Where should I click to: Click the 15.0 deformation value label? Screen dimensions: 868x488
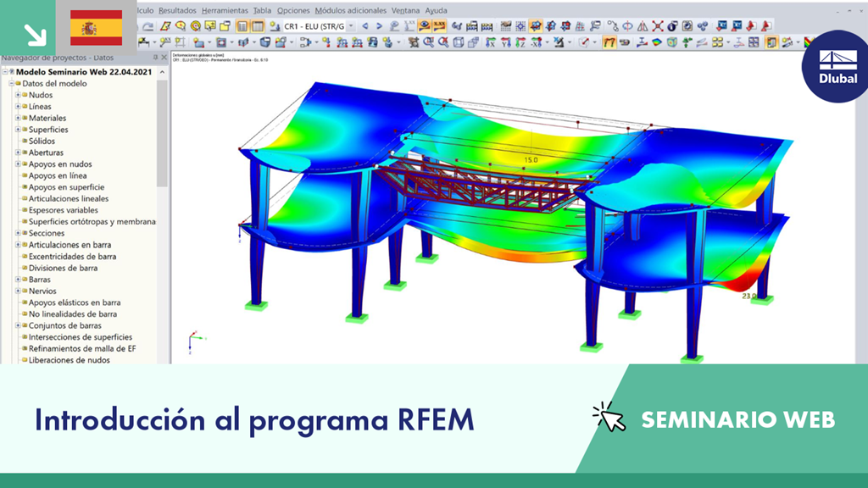(x=531, y=160)
